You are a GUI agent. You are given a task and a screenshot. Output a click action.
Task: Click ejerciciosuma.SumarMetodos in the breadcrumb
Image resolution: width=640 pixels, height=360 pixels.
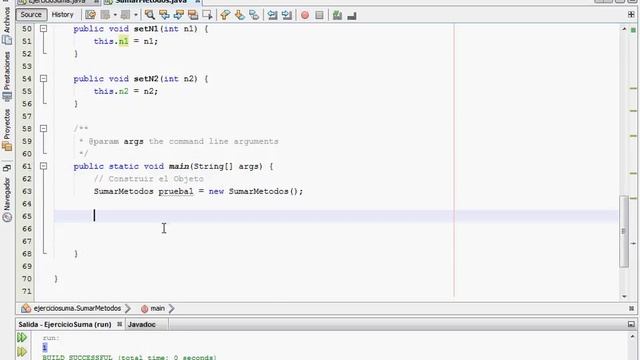(77, 309)
